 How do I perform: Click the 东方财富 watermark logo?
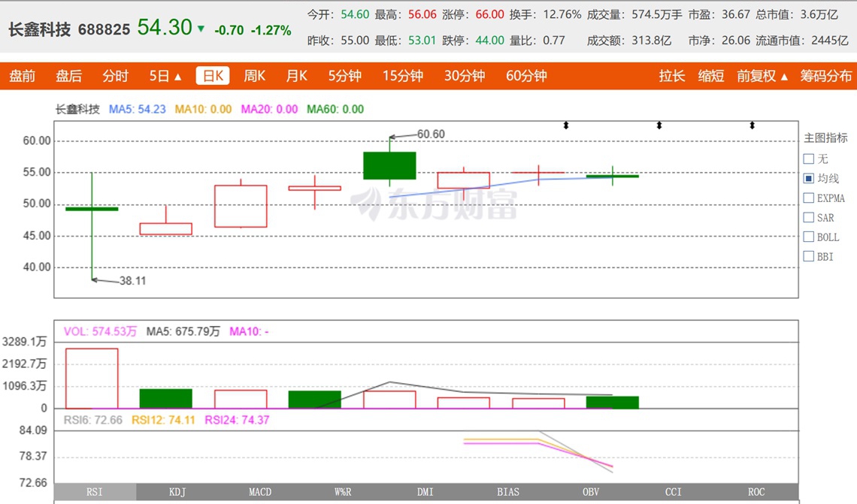pos(434,204)
